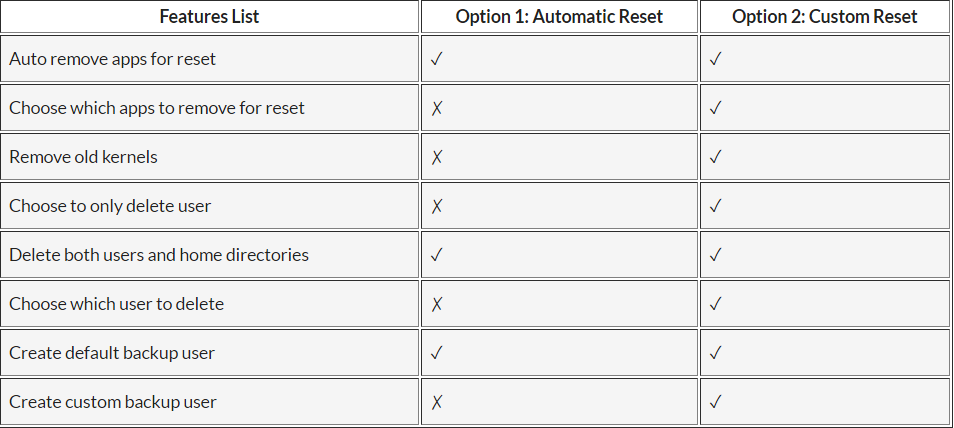Click Custom Reset checkmark for Remove old kernels
The height and width of the screenshot is (428, 954).
[716, 157]
